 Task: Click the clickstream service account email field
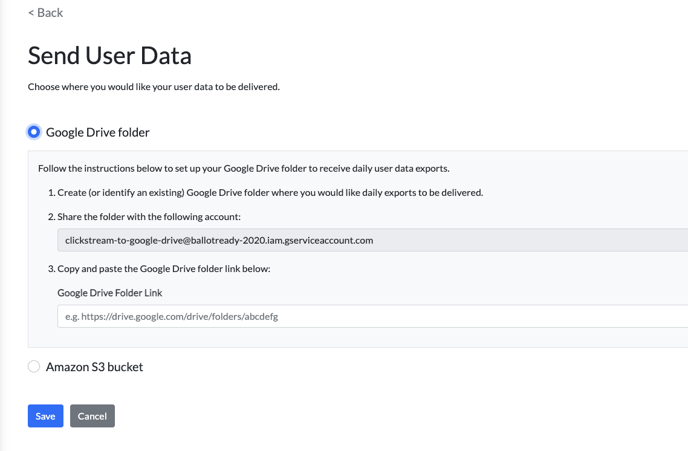point(372,240)
